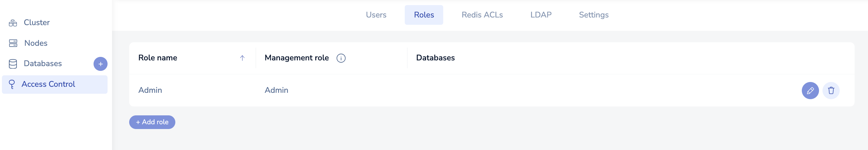The width and height of the screenshot is (868, 150).
Task: Click the Databases cylinder icon
Action: click(13, 64)
